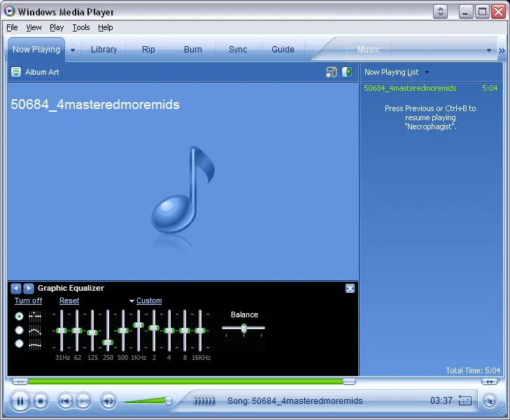Viewport: 510px width, 420px height.
Task: Click the 62 Hz equalizer slider
Action: click(77, 331)
